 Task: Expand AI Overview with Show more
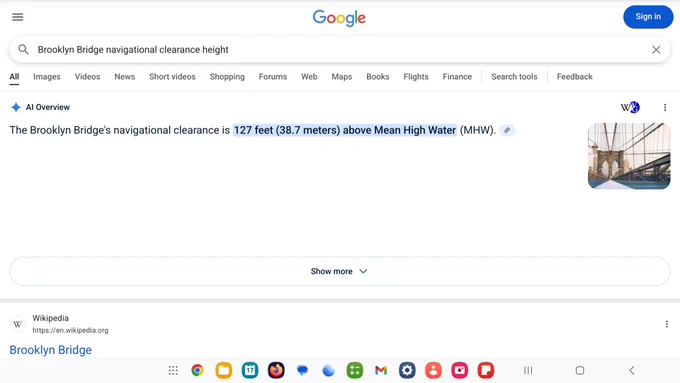click(340, 271)
